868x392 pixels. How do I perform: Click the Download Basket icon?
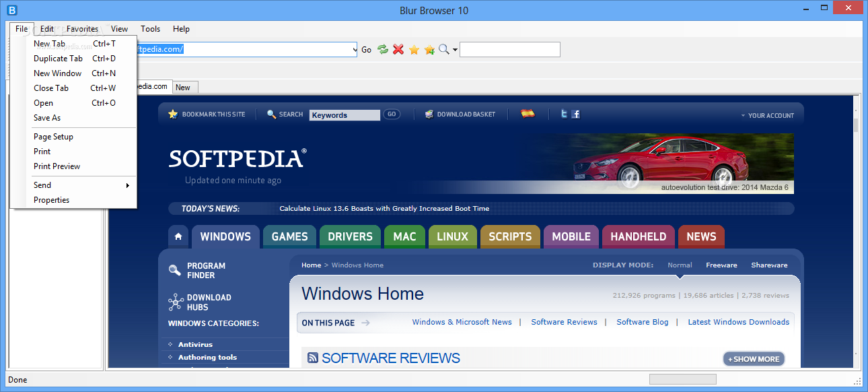pyautogui.click(x=429, y=114)
